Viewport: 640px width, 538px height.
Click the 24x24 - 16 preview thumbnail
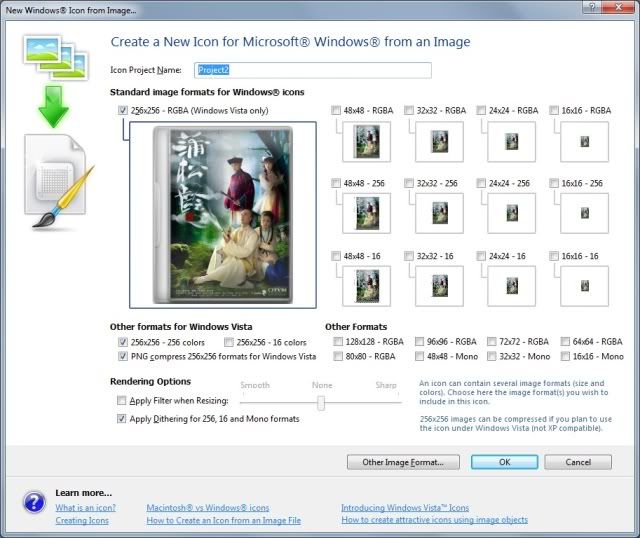[x=511, y=286]
